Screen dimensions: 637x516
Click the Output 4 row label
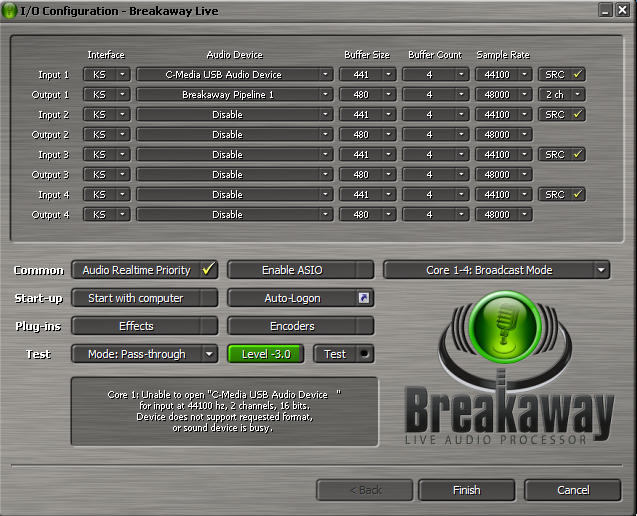click(50, 215)
